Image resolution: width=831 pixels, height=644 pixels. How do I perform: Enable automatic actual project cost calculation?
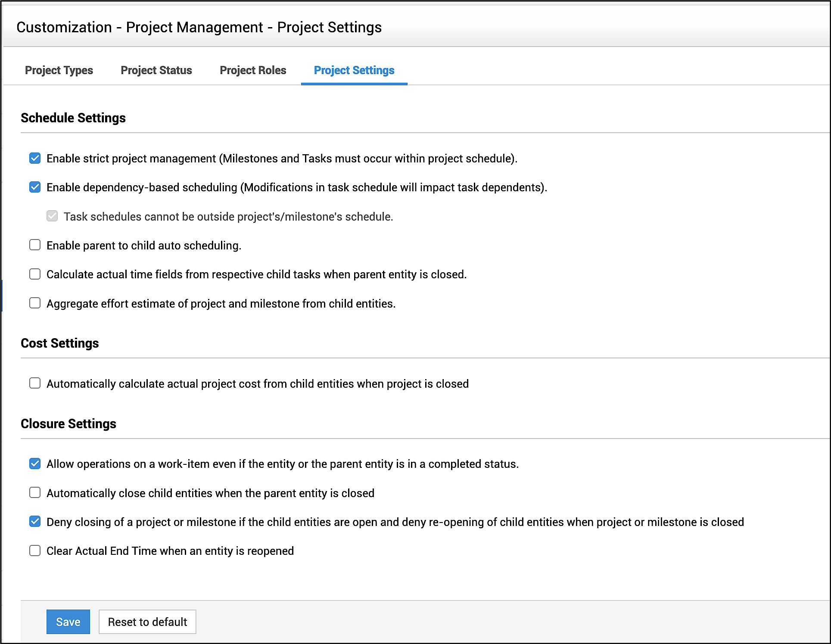(35, 383)
